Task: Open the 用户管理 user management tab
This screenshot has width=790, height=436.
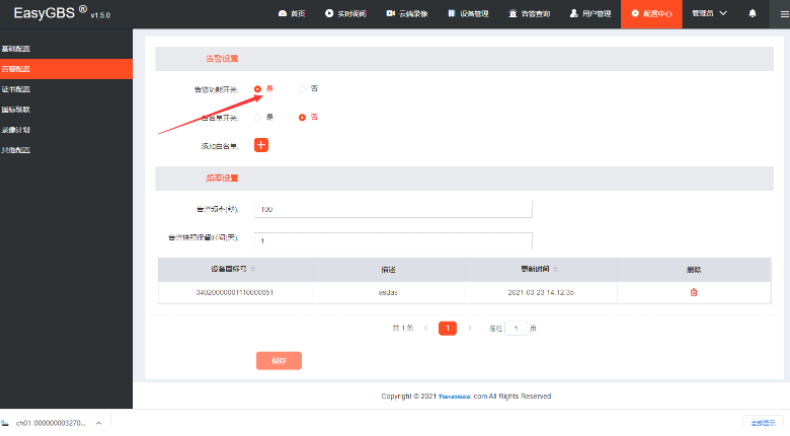Action: click(x=590, y=14)
